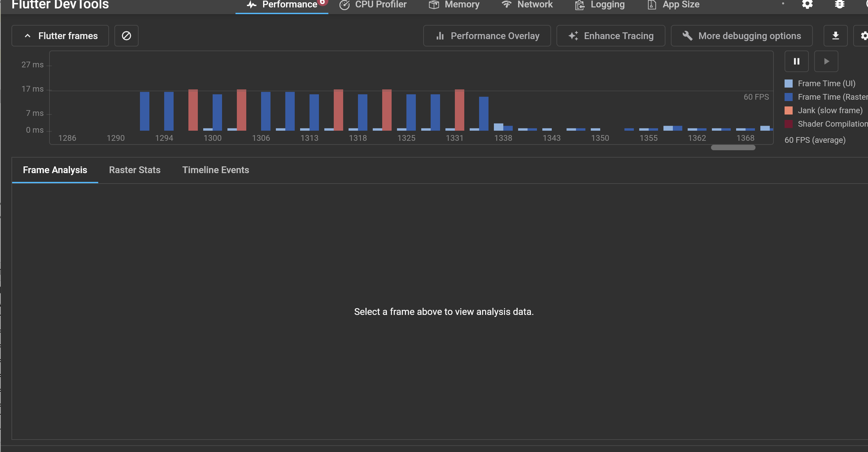Open DevTools settings gear in top bar
This screenshot has height=452, width=868.
[x=807, y=4]
